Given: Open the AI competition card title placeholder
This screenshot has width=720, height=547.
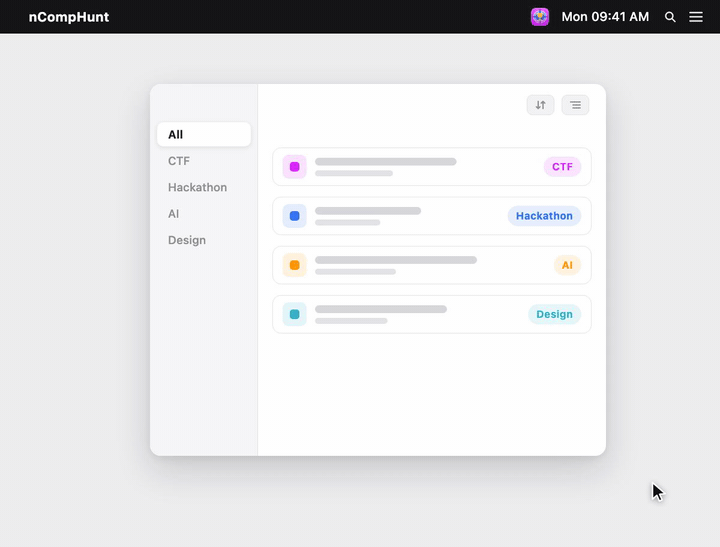Looking at the screenshot, I should pyautogui.click(x=396, y=260).
